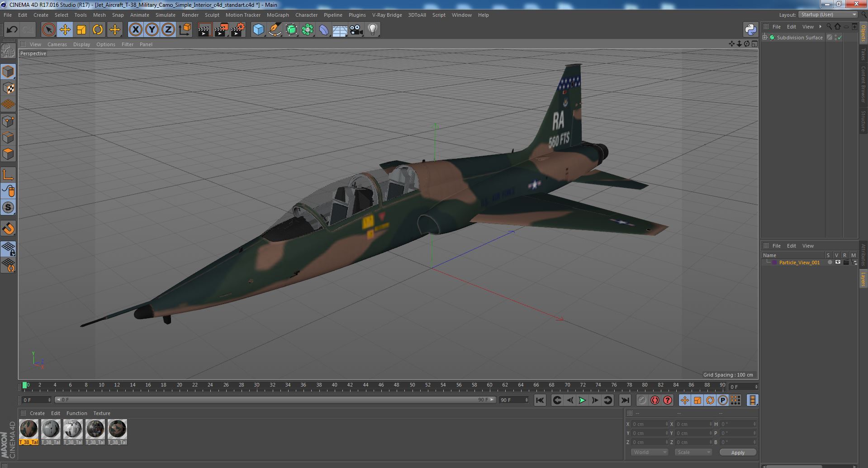Toggle Enable Axis mode
868x468 pixels.
click(8, 175)
